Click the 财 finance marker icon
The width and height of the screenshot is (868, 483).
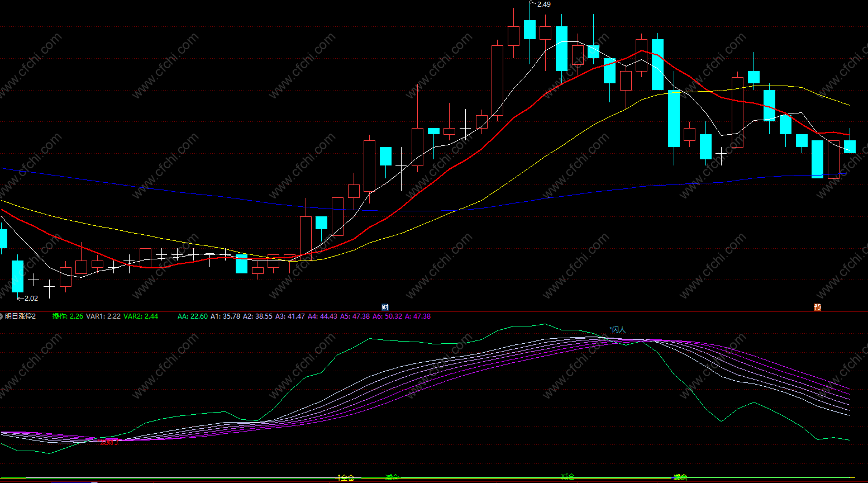tap(385, 307)
